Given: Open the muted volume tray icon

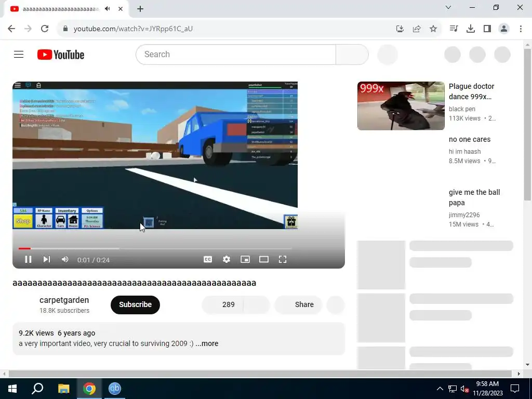Looking at the screenshot, I should tap(464, 389).
